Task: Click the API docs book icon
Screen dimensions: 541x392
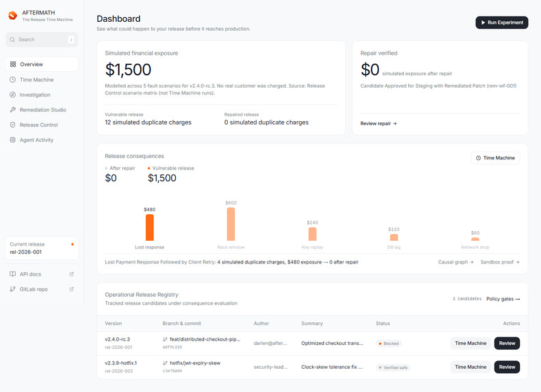Action: point(13,274)
